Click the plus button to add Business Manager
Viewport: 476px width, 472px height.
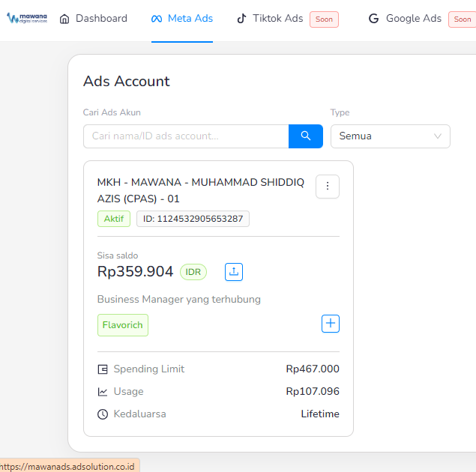pyautogui.click(x=331, y=324)
